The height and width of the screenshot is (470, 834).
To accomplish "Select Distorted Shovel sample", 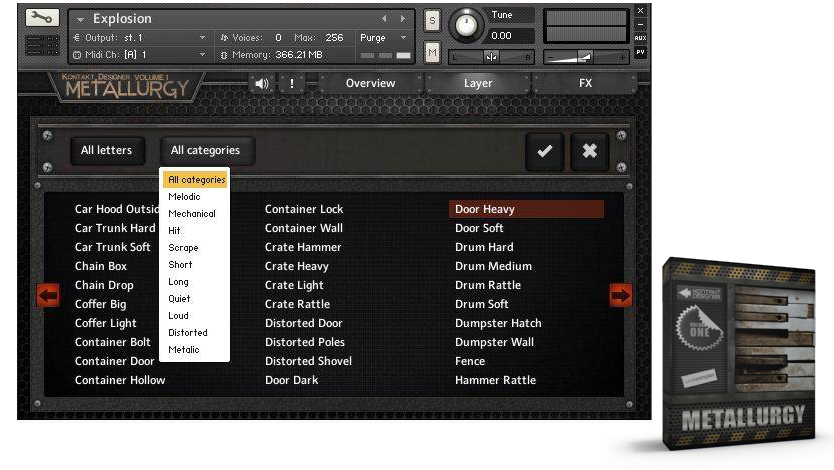I will point(308,362).
